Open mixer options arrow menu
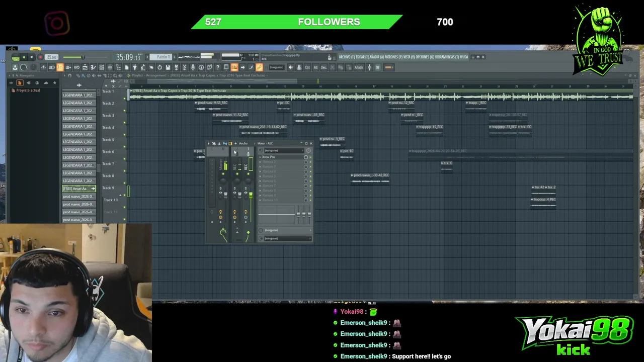Screen dimensions: 644x362 (x=209, y=143)
